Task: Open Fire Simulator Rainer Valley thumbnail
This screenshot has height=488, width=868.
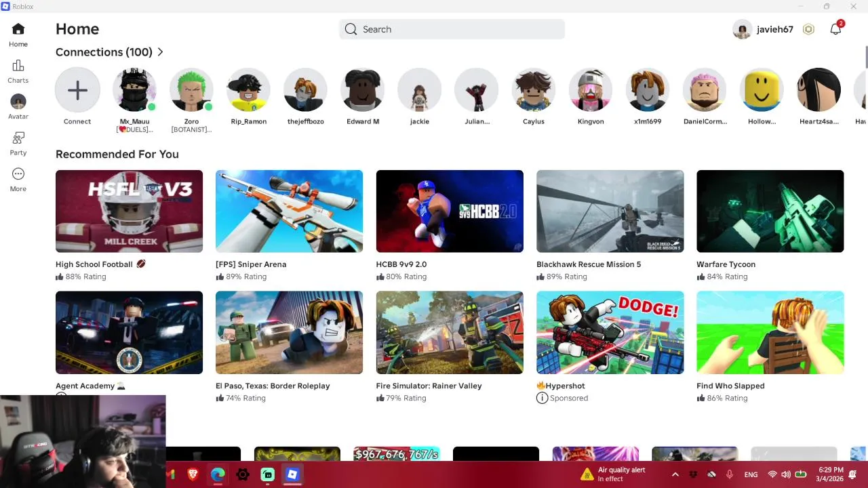Action: coord(450,333)
